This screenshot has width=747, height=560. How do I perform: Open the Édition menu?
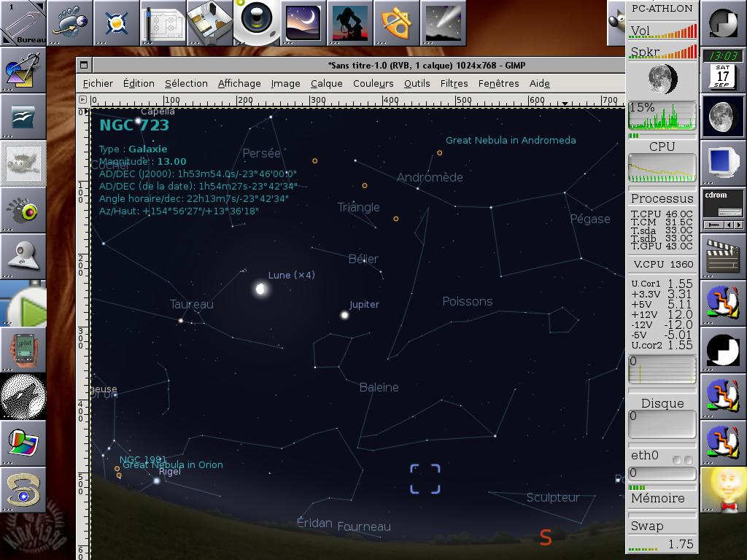point(139,83)
